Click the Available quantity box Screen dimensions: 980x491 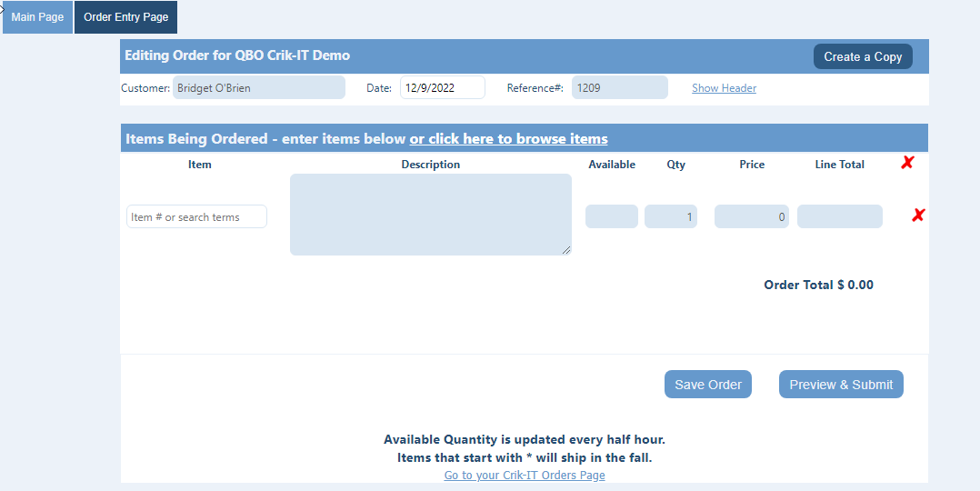pyautogui.click(x=611, y=216)
